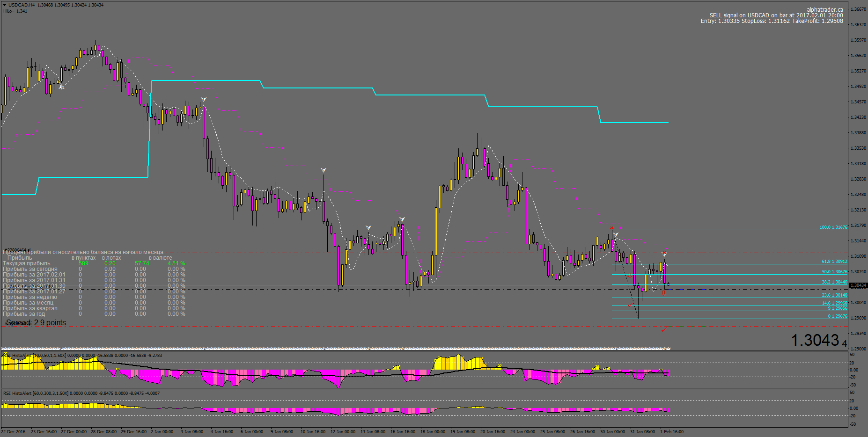Select the 61.8 1.30912 Fibonacci label

834,262
